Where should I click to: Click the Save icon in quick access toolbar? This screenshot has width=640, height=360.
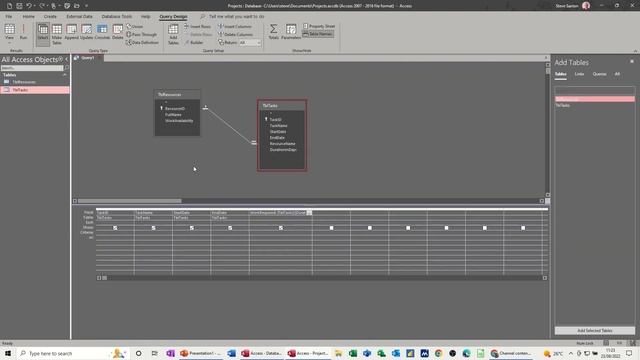[x=19, y=6]
